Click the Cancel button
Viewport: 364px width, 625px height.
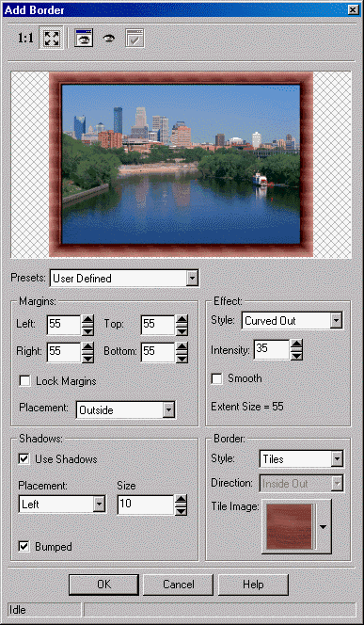click(179, 585)
